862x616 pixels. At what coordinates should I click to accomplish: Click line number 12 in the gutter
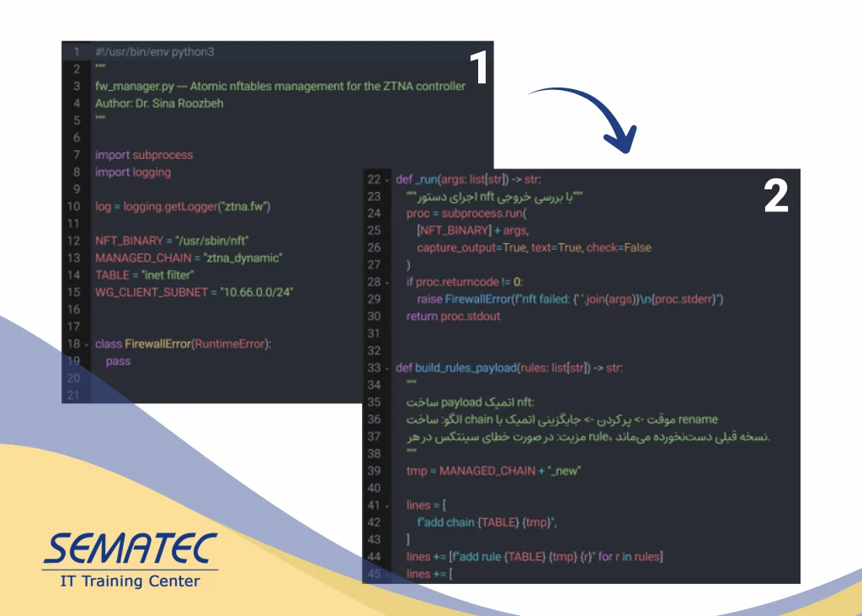pos(74,241)
